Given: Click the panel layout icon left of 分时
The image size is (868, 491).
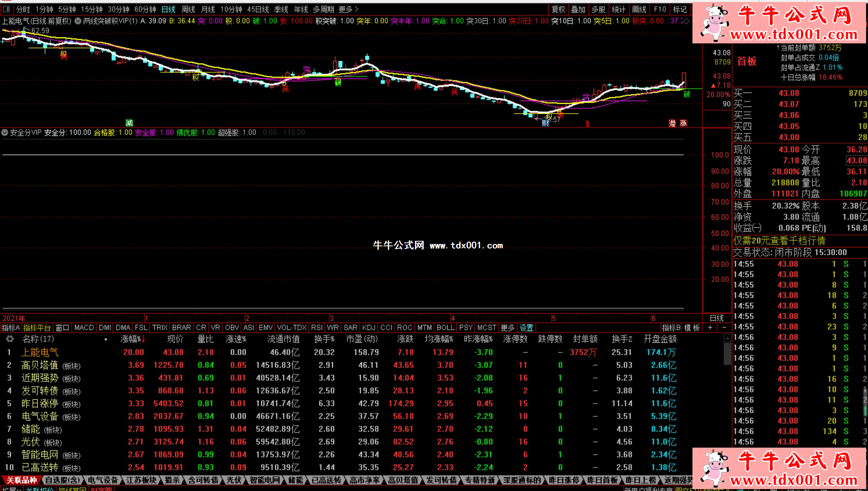Looking at the screenshot, I should pyautogui.click(x=7, y=9).
